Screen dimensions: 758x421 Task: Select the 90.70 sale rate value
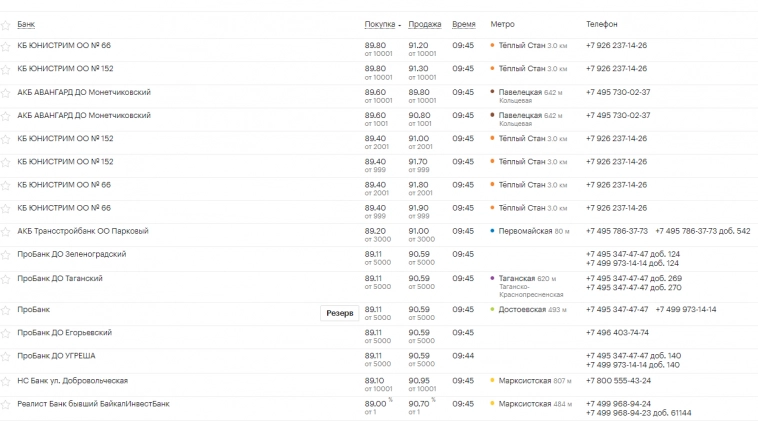(x=419, y=404)
